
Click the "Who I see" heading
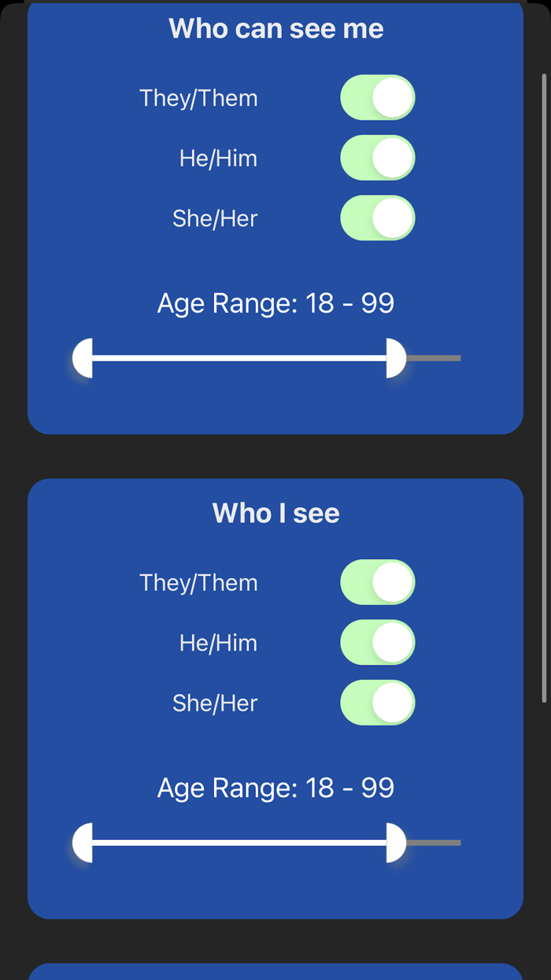(275, 514)
